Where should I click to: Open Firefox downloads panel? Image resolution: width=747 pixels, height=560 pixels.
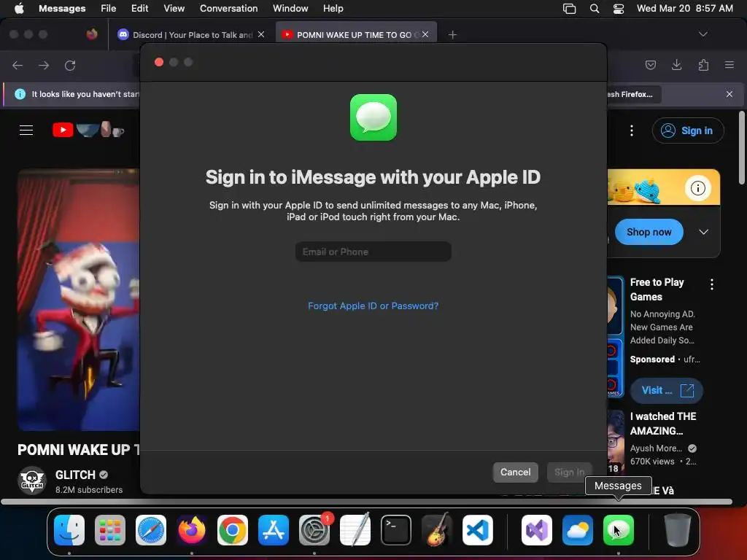point(676,65)
